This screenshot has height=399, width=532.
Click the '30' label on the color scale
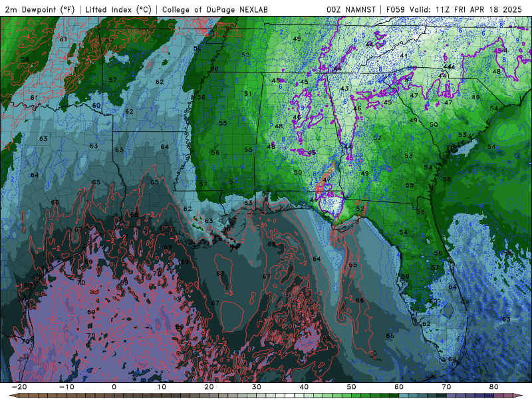click(257, 387)
